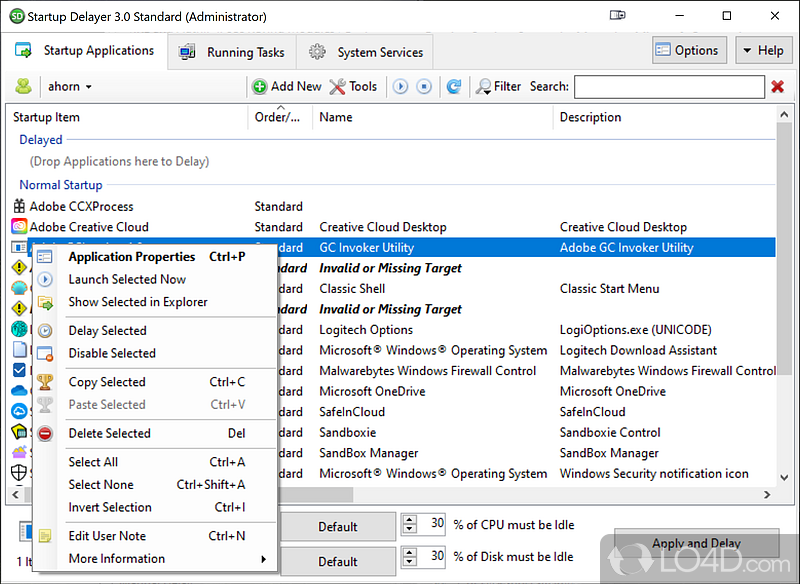Choose Delay Selected from context menu

[107, 331]
